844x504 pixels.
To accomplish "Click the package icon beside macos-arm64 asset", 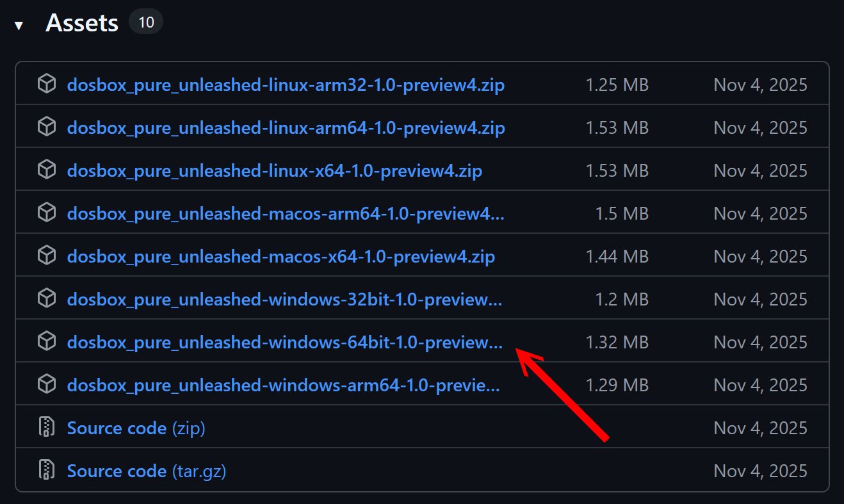I will [x=46, y=213].
